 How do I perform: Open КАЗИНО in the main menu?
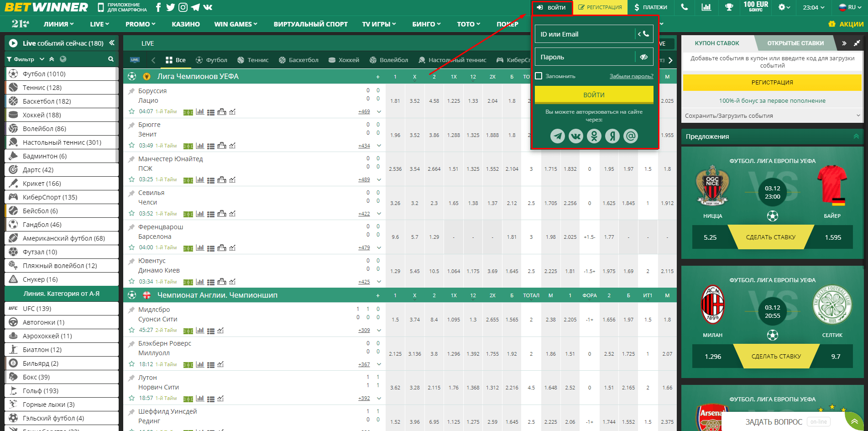pos(186,24)
